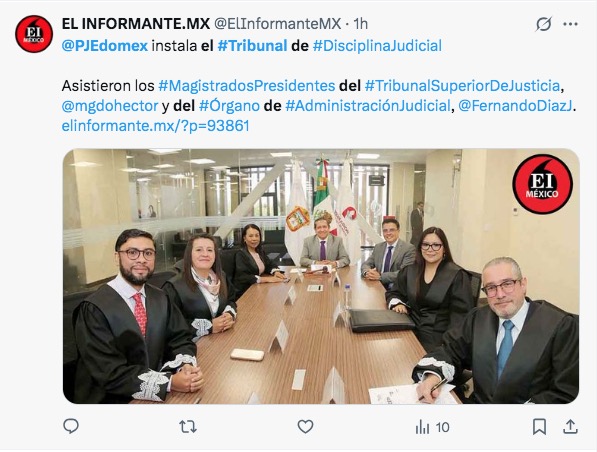This screenshot has width=597, height=452.
Task: Open the tribunal meeting photo
Action: tap(321, 276)
